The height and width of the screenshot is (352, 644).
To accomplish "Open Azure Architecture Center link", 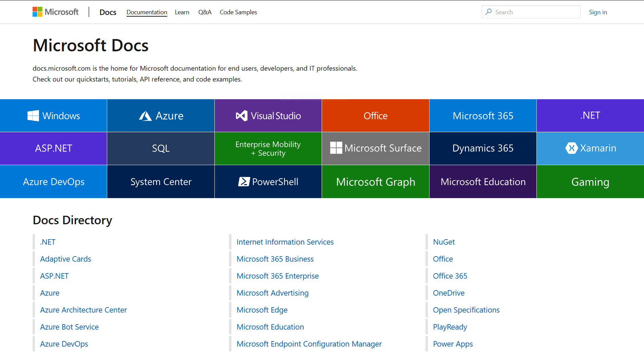I will (x=83, y=310).
